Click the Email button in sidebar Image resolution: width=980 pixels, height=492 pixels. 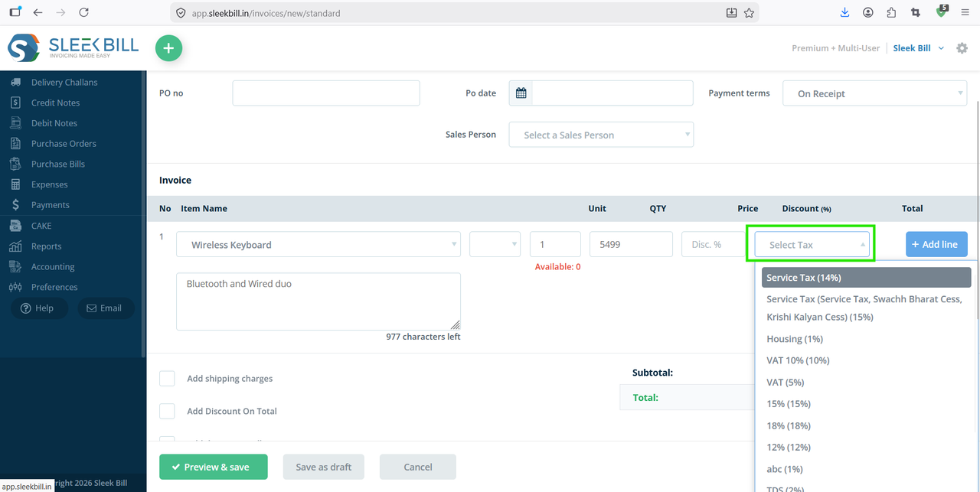pos(105,308)
